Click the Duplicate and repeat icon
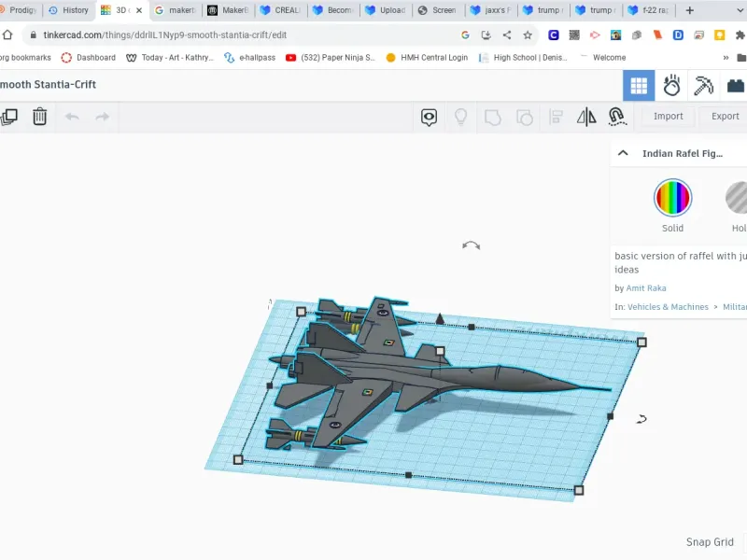 pyautogui.click(x=8, y=117)
